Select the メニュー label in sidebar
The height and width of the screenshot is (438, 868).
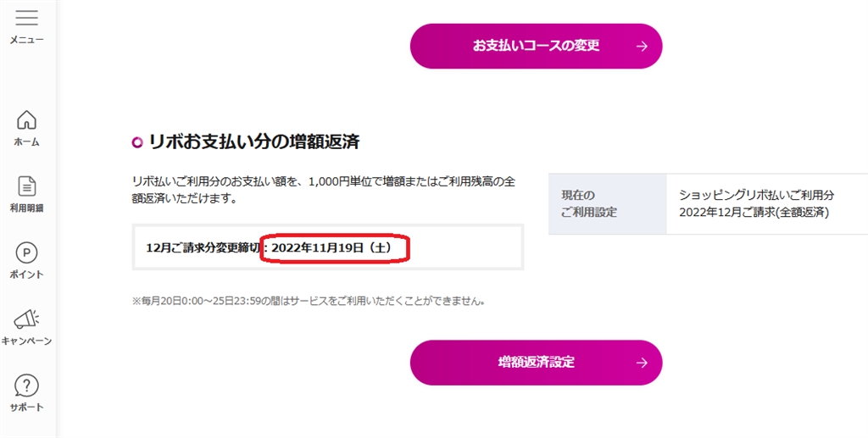pos(27,40)
